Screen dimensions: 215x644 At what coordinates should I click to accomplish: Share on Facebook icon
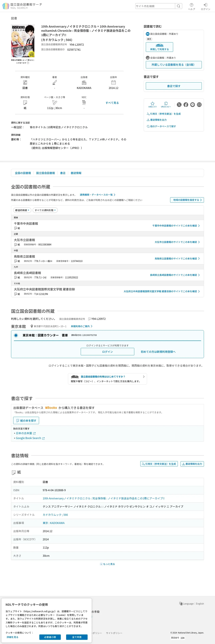(186, 105)
